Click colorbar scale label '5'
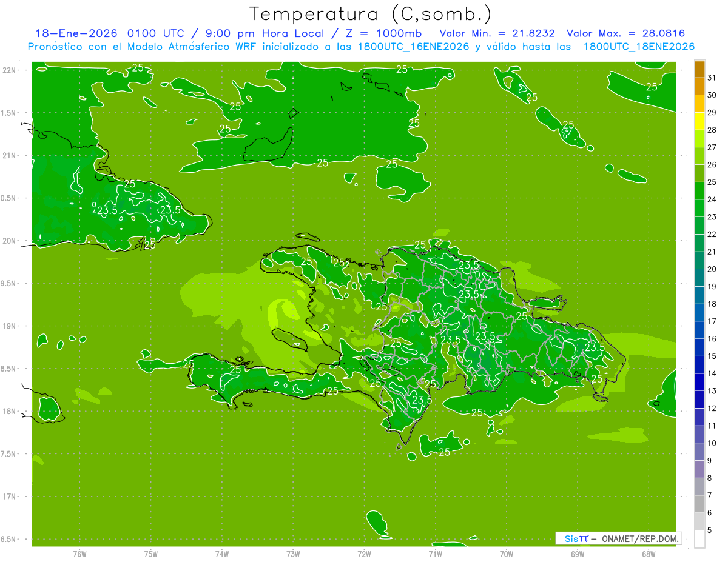Viewport: 728px width, 562px height. coord(710,530)
